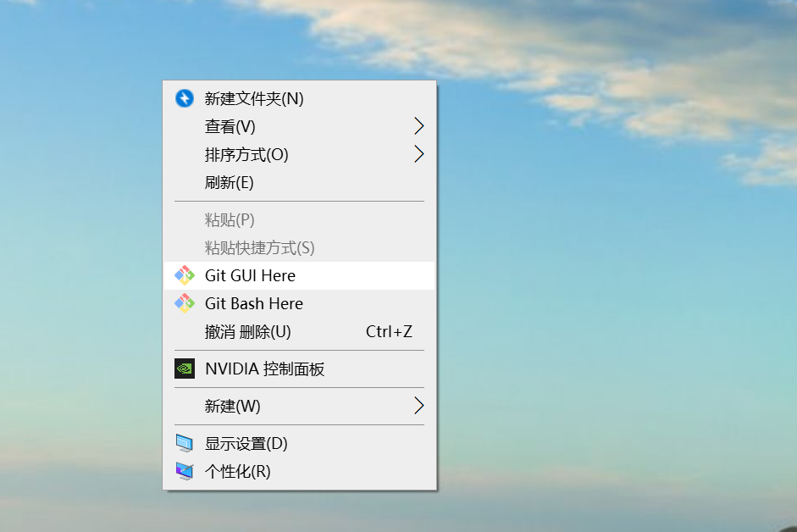The height and width of the screenshot is (532, 797).
Task: Open NVIDIA 控制面板
Action: pyautogui.click(x=299, y=369)
